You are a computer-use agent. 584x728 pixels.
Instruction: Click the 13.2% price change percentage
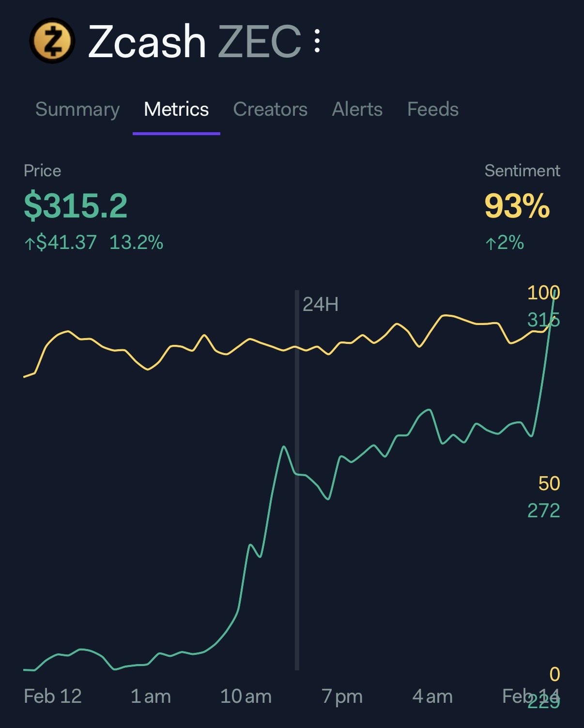[137, 242]
